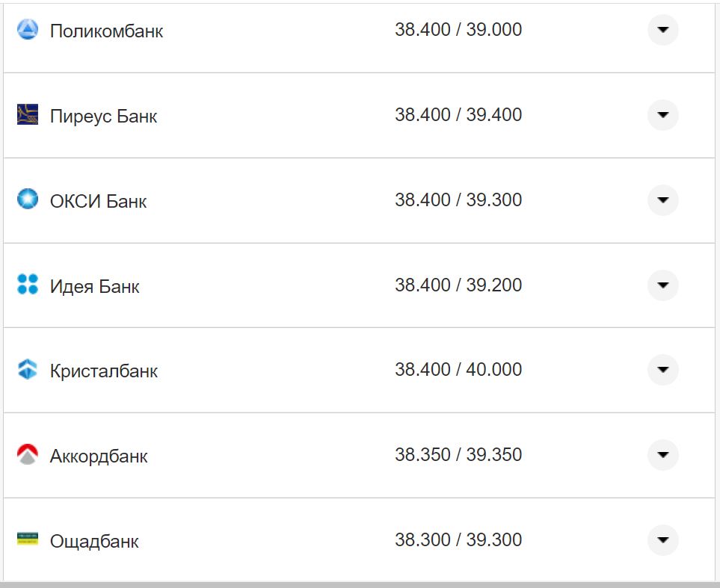Click the Пиреус Банк logo icon
720x588 pixels.
(x=28, y=115)
